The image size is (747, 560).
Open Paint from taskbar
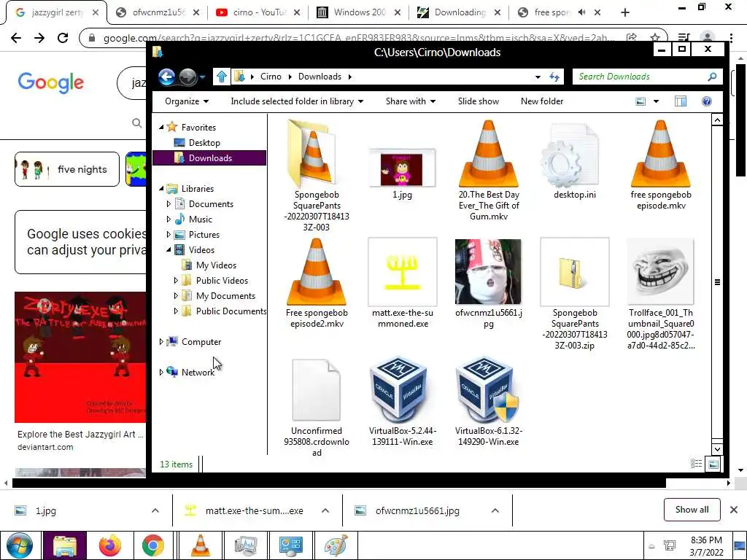[336, 545]
